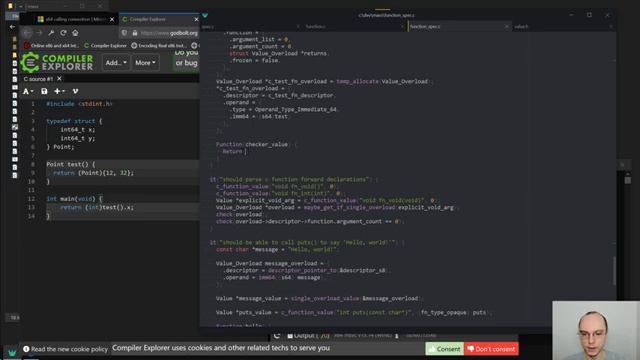Close the function_spec.c editor tab
Screen dimensions: 640x360
pos(507,27)
